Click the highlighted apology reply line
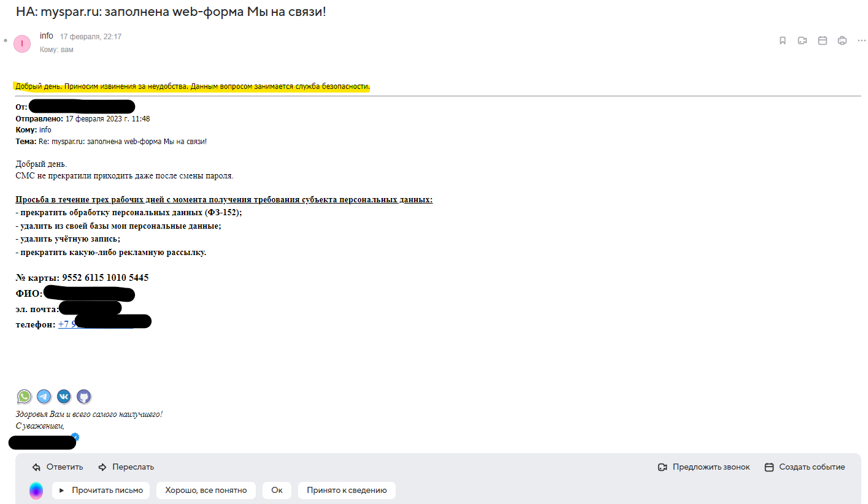 pyautogui.click(x=193, y=86)
